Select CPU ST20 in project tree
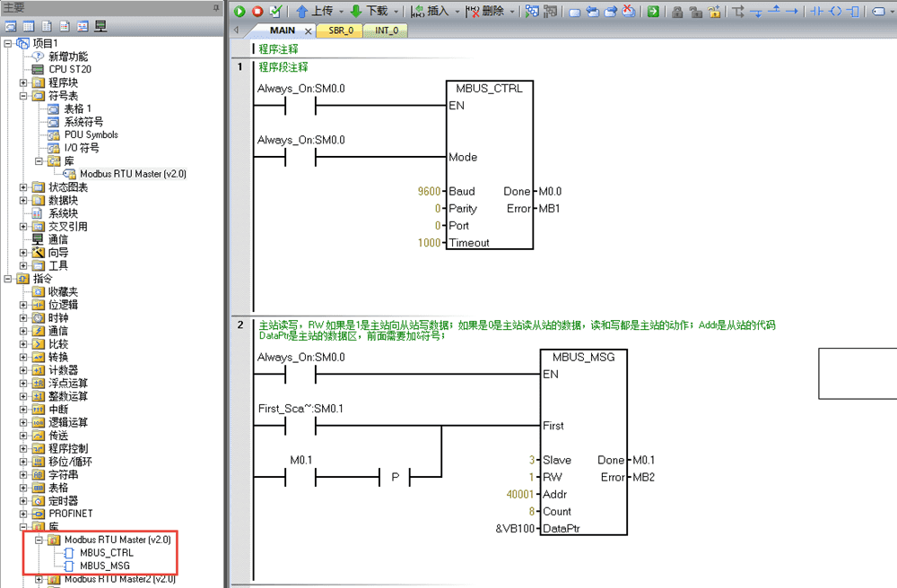 [x=69, y=69]
